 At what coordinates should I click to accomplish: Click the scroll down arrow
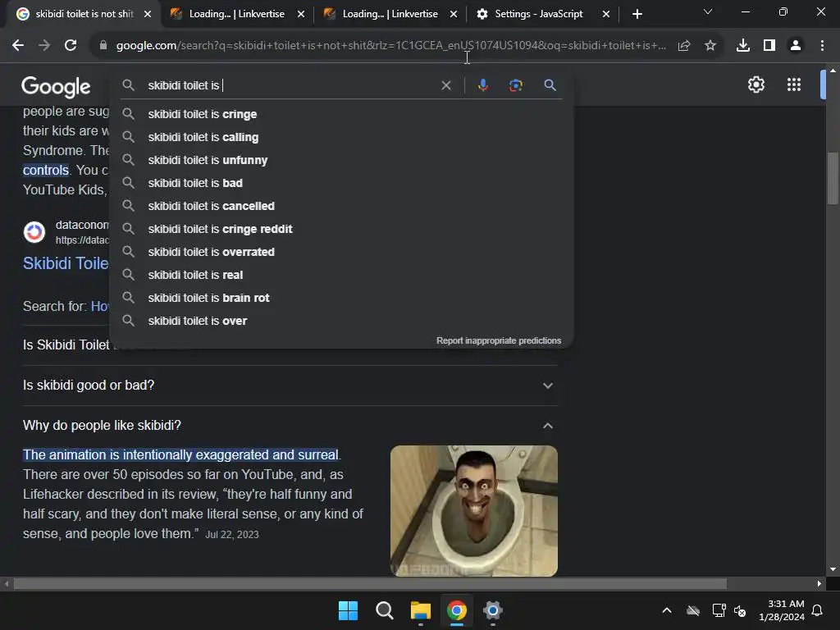click(x=833, y=569)
